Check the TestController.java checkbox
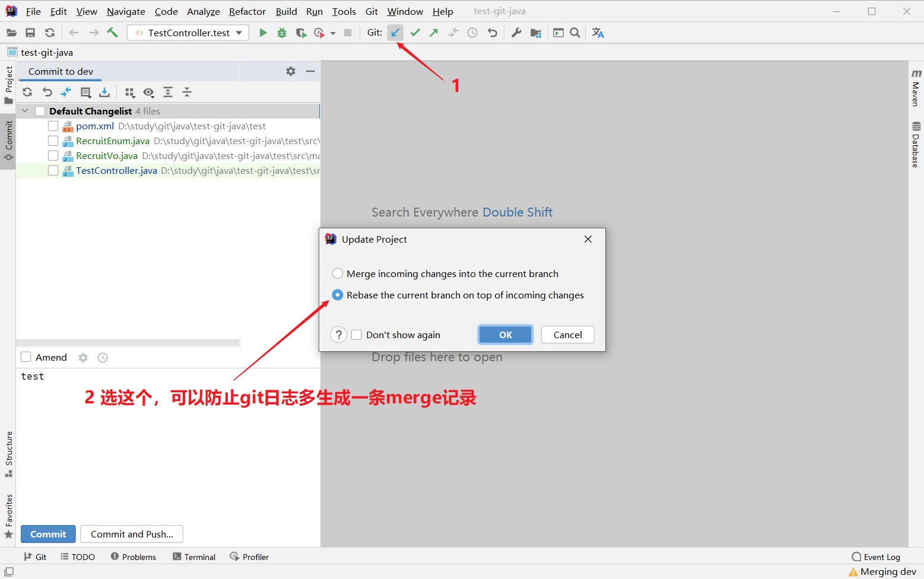The image size is (924, 579). 53,170
